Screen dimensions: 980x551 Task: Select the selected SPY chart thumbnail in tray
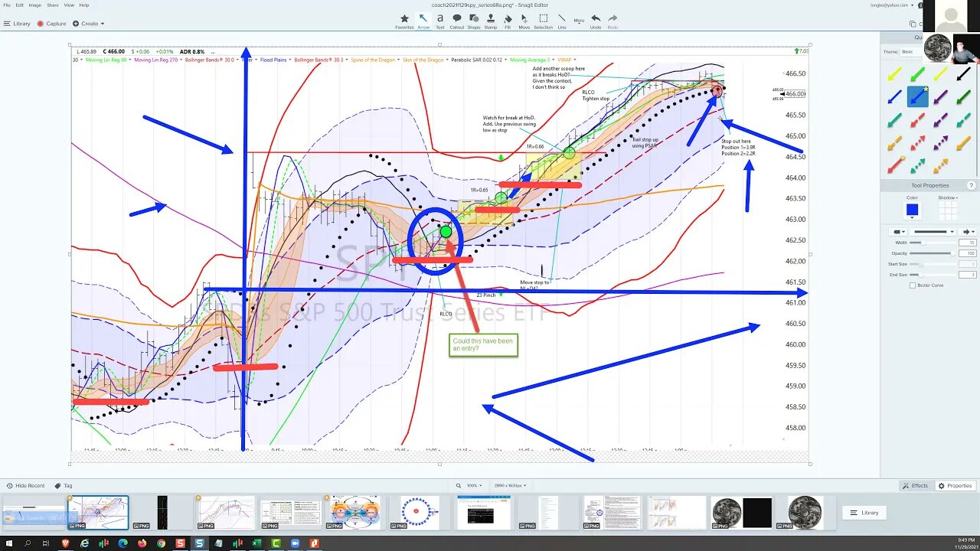99,512
